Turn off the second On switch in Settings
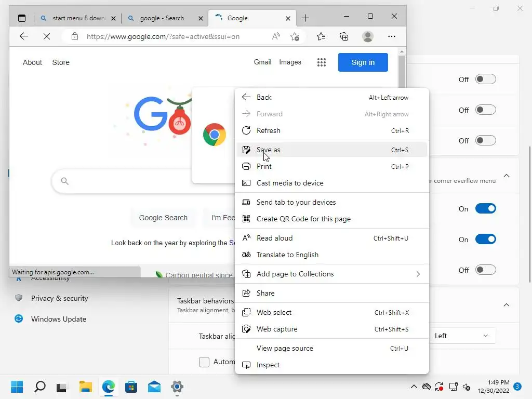This screenshot has height=399, width=532. [486, 239]
